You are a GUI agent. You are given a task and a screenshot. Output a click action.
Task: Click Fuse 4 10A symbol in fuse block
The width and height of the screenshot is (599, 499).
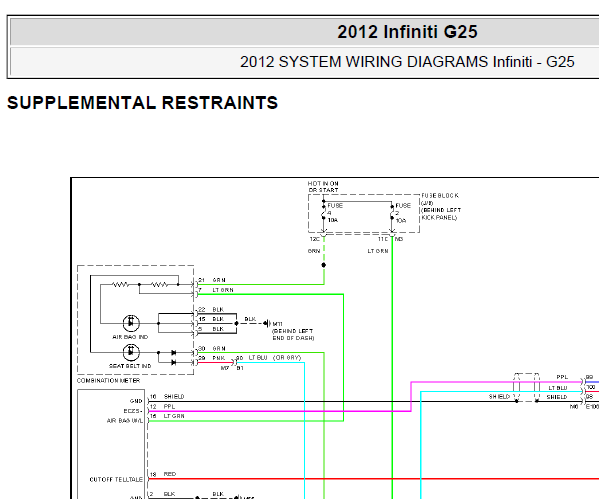coord(324,213)
